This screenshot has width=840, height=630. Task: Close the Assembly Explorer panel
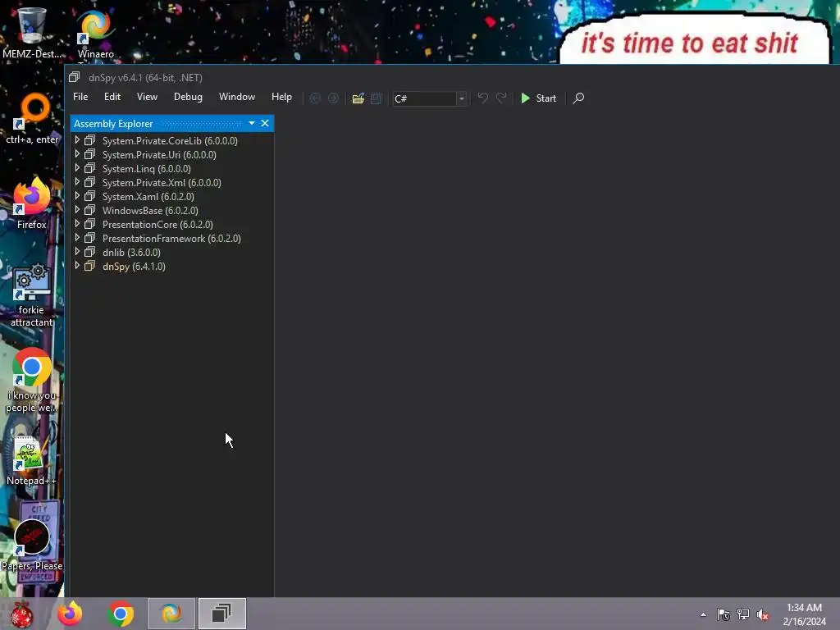pyautogui.click(x=265, y=123)
